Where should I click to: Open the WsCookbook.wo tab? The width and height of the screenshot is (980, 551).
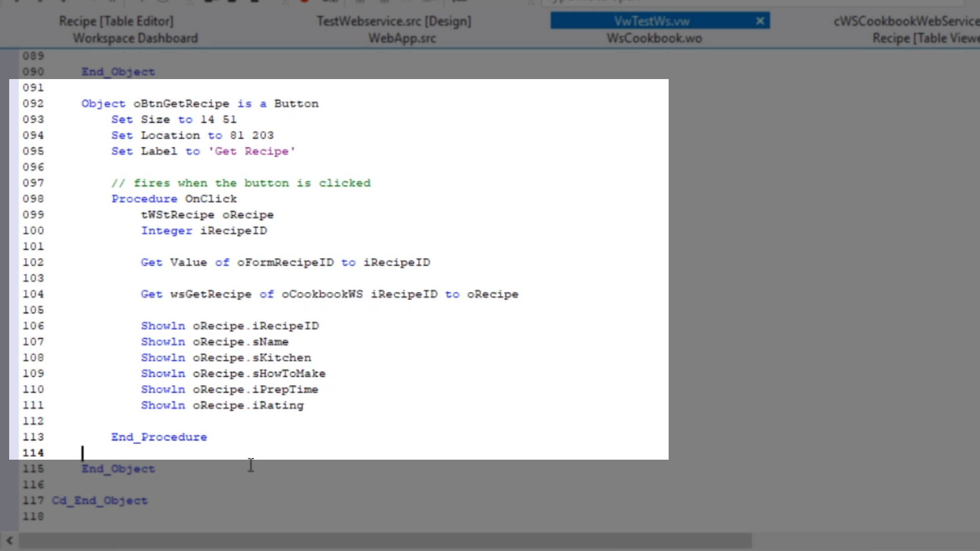(x=654, y=38)
